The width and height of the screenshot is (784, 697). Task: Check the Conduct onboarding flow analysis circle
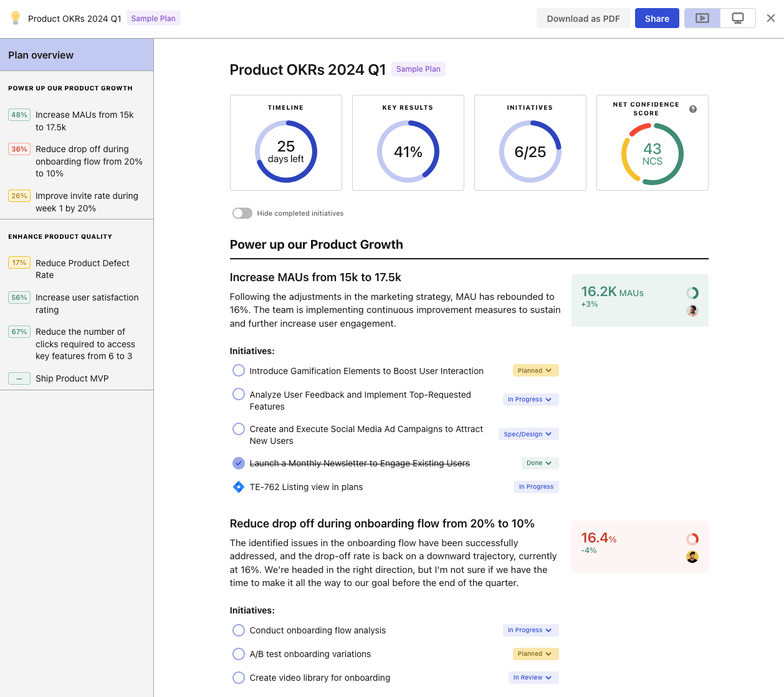pyautogui.click(x=238, y=630)
